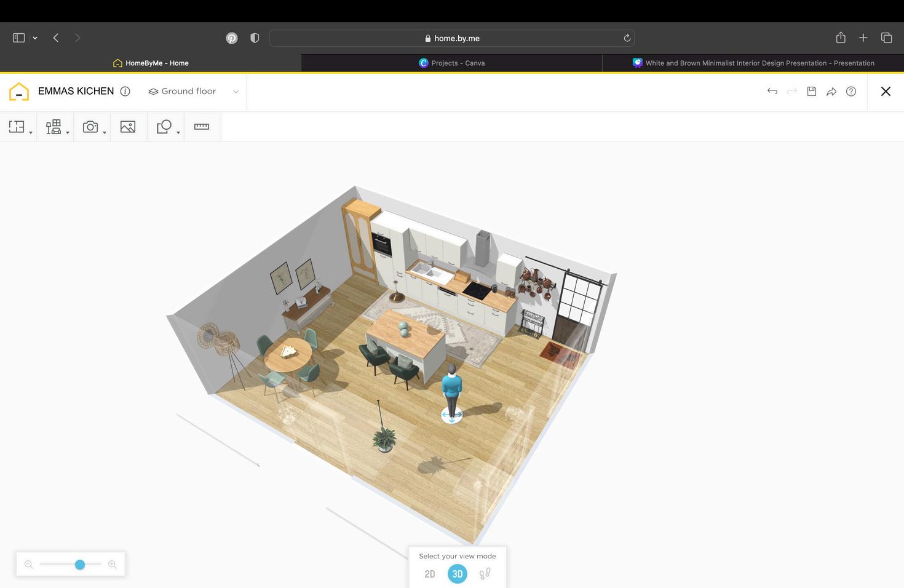Expand the Build tool dropdown arrow

tap(31, 133)
